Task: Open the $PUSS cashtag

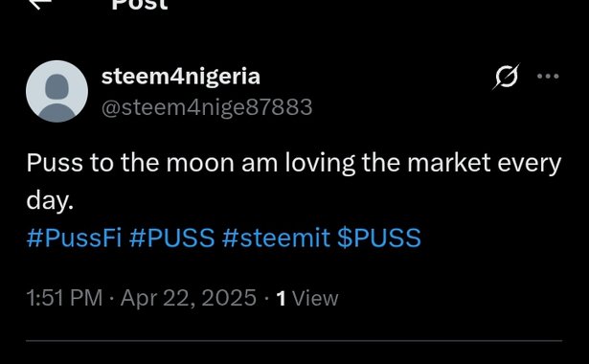Action: point(379,238)
